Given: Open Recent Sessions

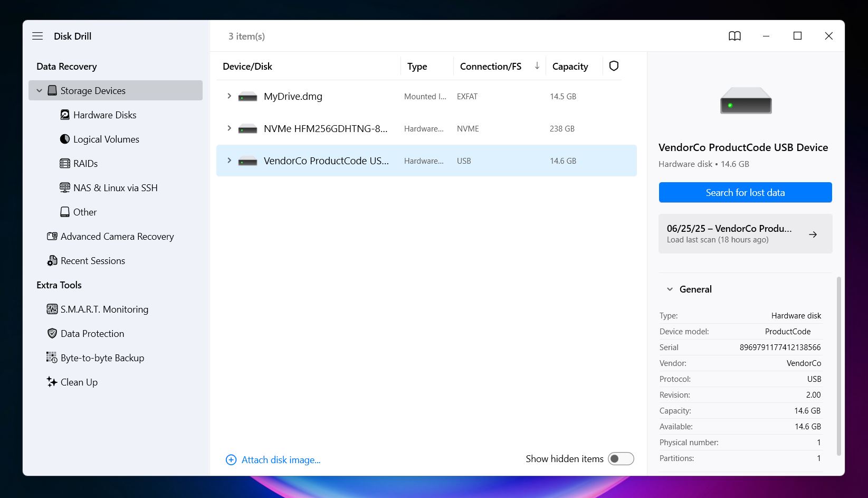Looking at the screenshot, I should pyautogui.click(x=93, y=261).
